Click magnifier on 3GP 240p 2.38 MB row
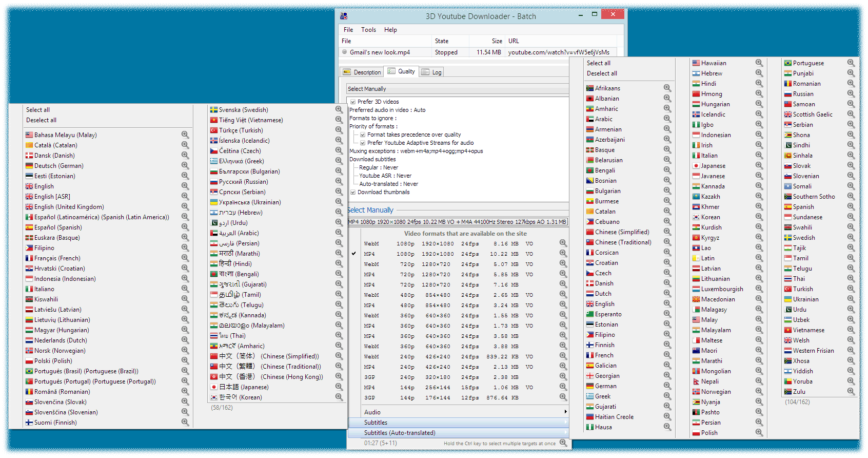The width and height of the screenshot is (868, 458). pyautogui.click(x=563, y=377)
